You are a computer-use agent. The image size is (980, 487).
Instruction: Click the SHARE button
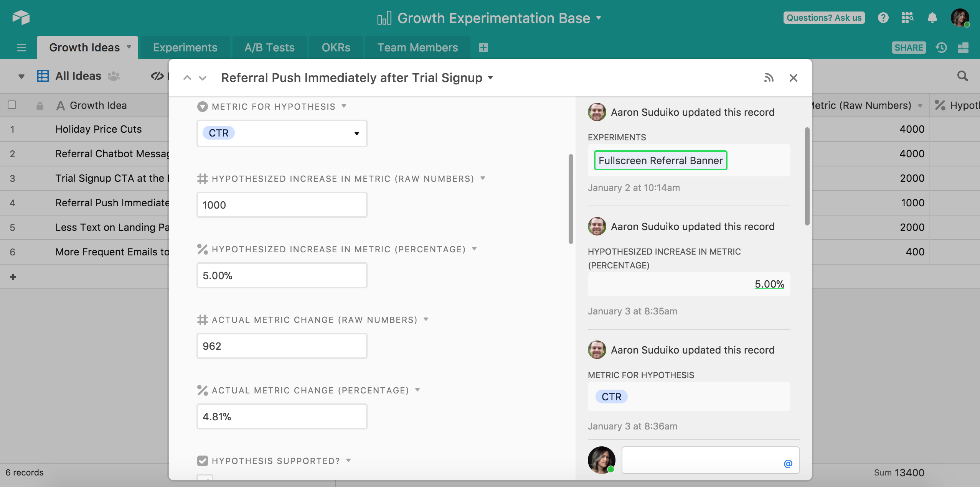(908, 48)
